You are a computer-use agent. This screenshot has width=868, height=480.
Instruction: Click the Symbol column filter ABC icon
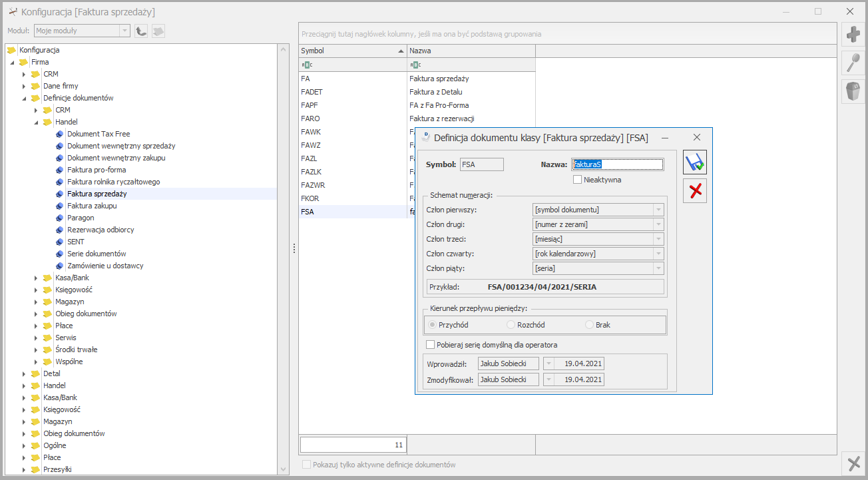307,65
